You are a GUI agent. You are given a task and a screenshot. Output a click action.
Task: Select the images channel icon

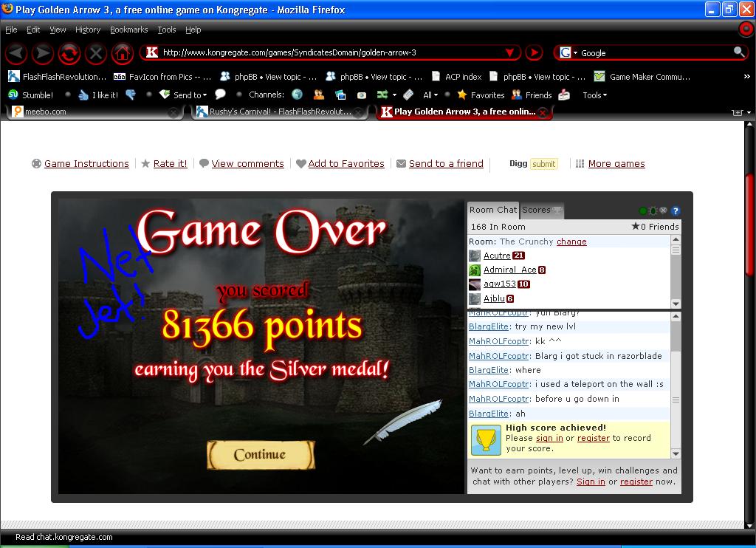click(x=340, y=95)
